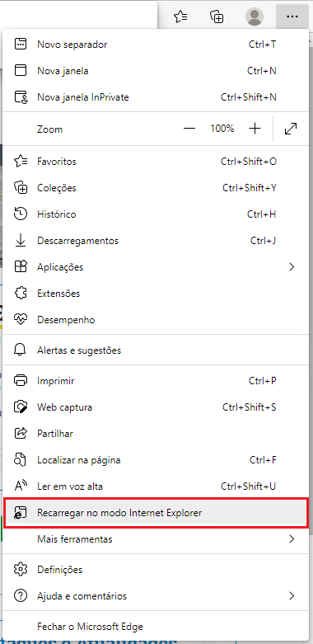
Task: Expand the Mais ferramentas submenu arrow
Action: click(x=292, y=538)
